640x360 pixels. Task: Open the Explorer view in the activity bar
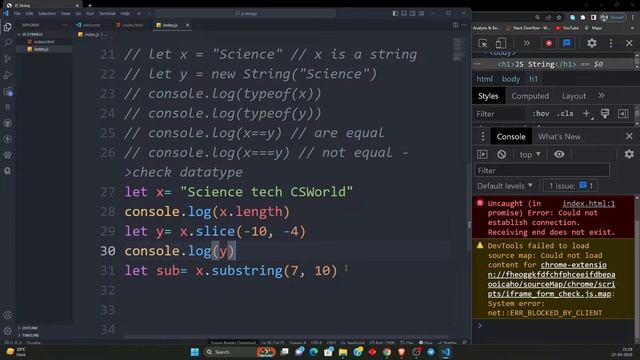tap(7, 27)
